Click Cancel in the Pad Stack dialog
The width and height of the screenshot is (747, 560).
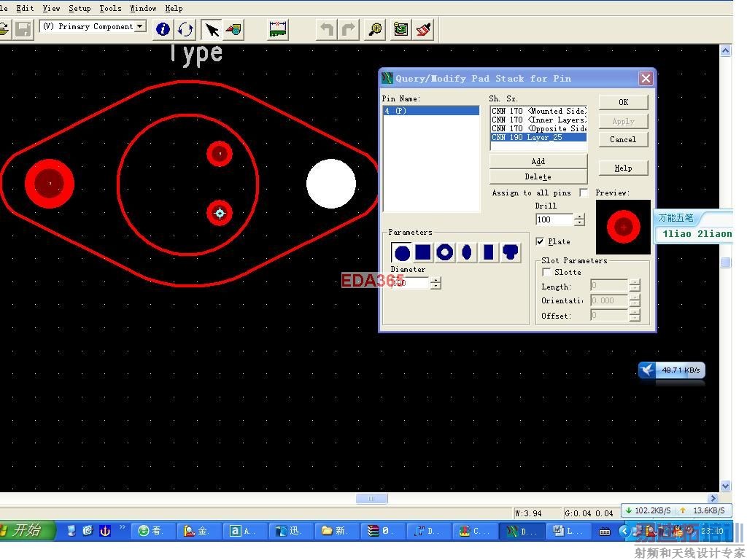[623, 139]
